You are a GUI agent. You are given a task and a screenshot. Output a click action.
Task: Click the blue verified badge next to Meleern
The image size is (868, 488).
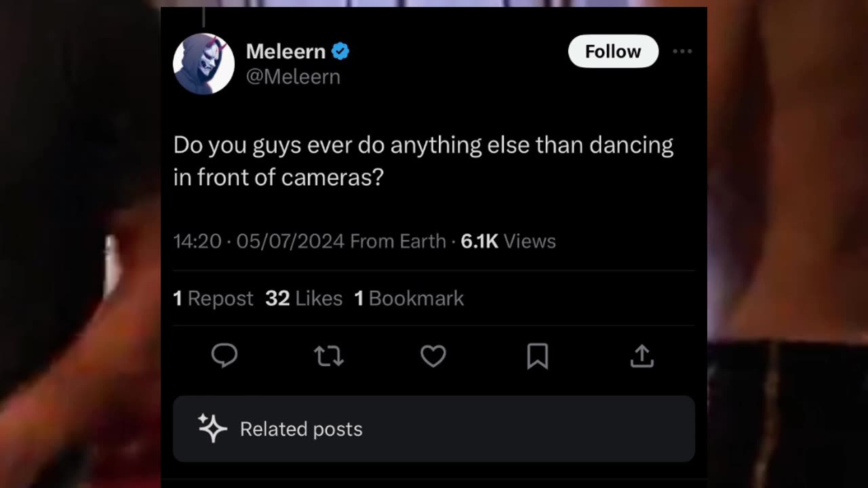tap(340, 52)
